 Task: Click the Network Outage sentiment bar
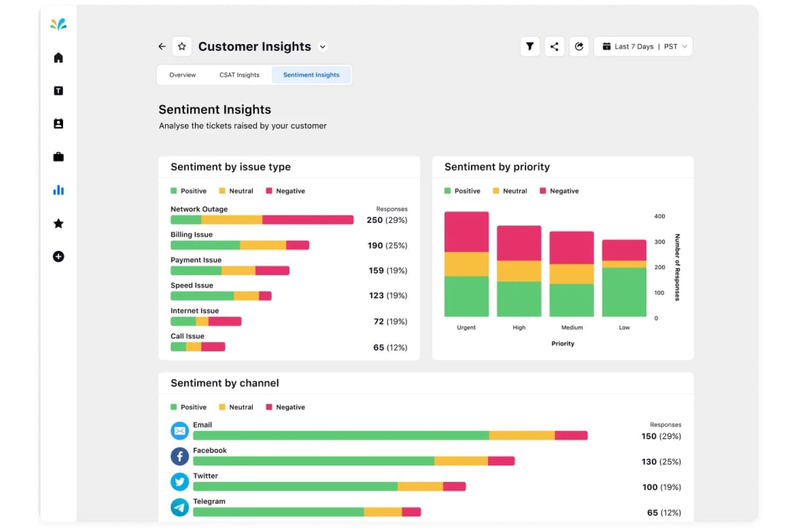tap(262, 220)
